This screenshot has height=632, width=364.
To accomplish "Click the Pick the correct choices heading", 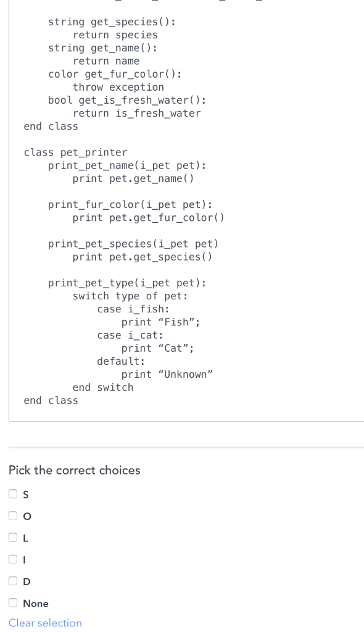I will (x=74, y=470).
